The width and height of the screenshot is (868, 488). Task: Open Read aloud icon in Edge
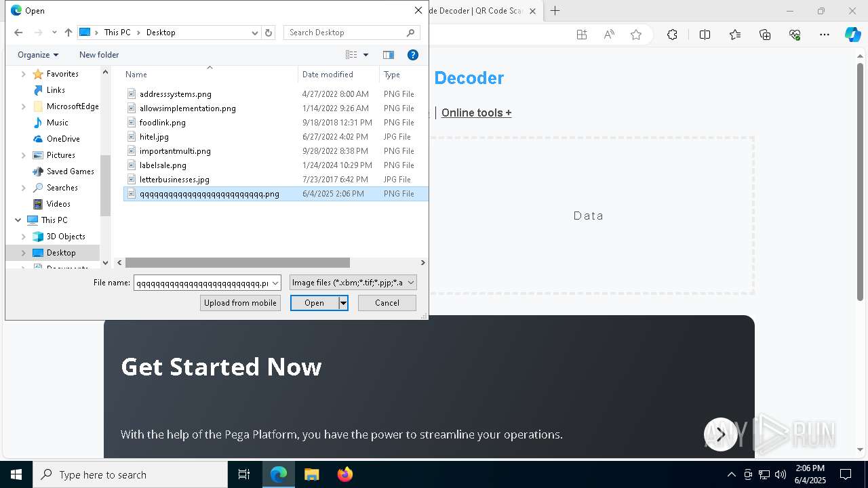pos(609,35)
